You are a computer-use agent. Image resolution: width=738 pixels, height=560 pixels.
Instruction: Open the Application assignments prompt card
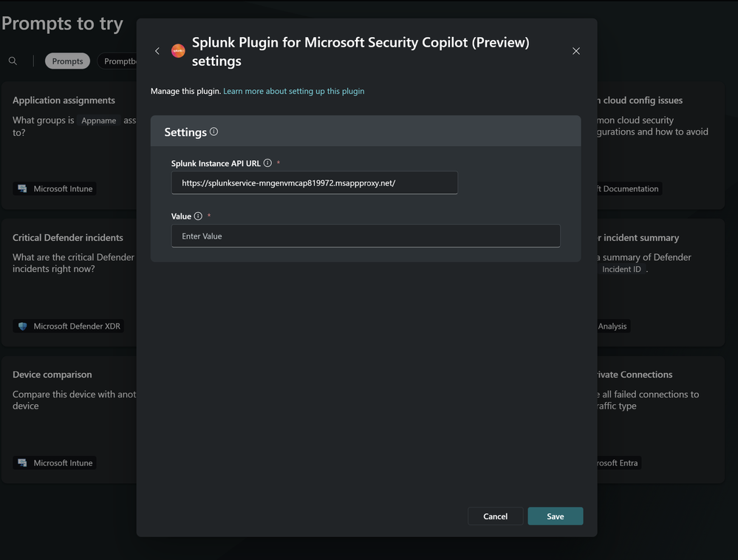[x=69, y=146]
